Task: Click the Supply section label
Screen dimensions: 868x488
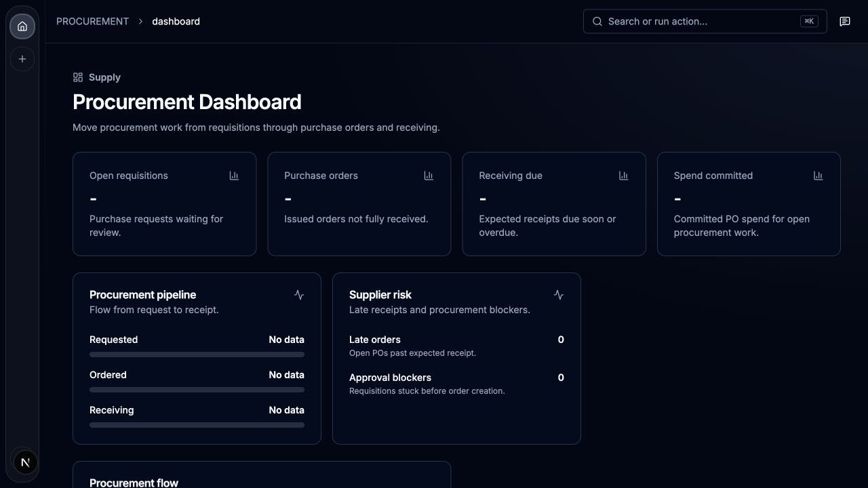Action: [104, 77]
